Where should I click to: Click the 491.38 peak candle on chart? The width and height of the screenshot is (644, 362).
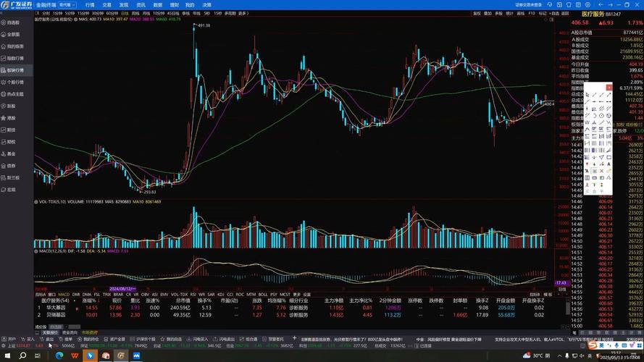tap(194, 30)
